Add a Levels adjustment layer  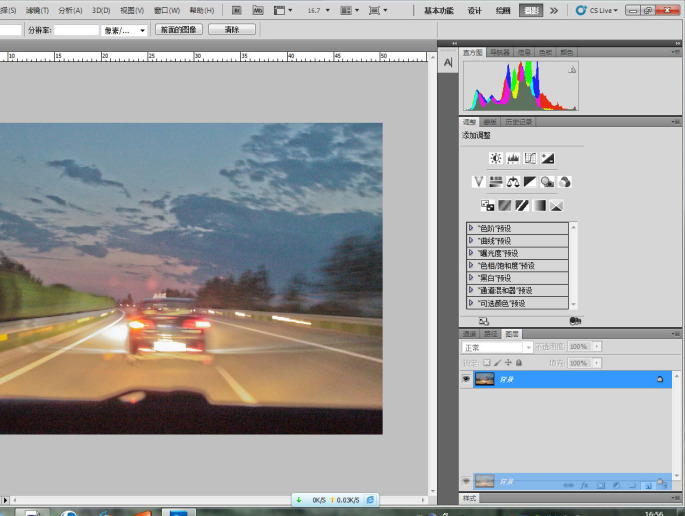(512, 158)
